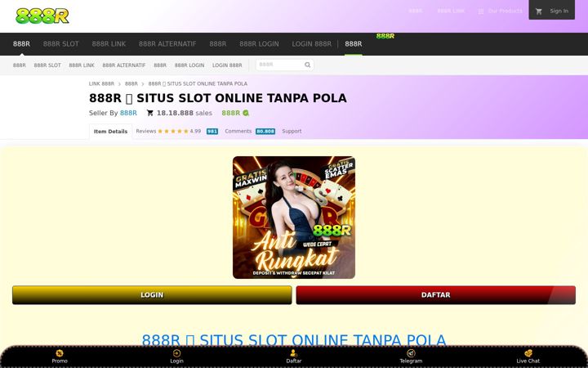
Task: Open the Comments tab
Action: coord(238,131)
